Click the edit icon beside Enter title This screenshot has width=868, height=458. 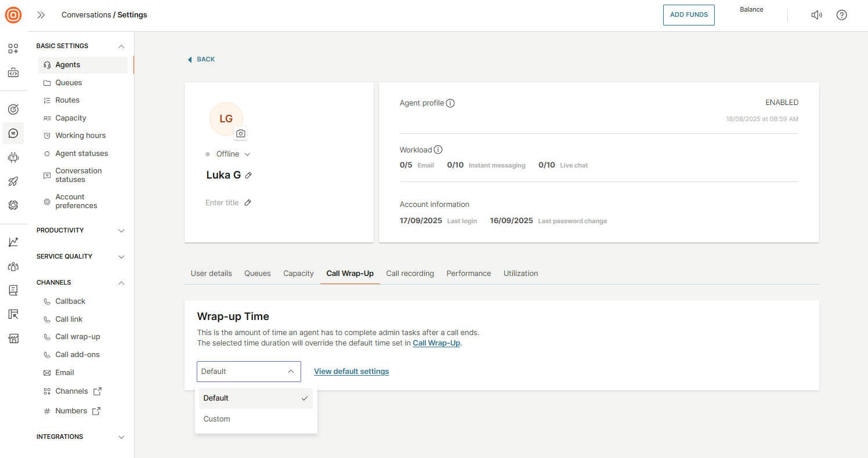click(248, 203)
